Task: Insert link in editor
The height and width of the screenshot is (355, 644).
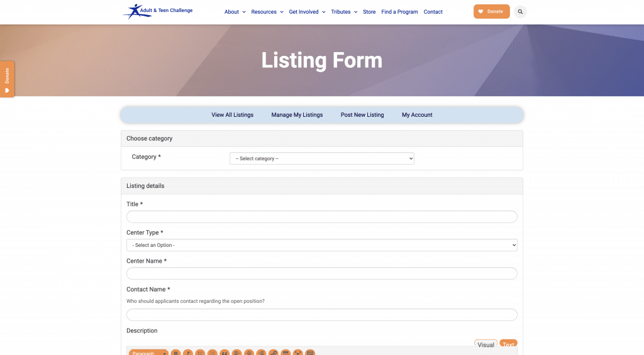Action: (x=273, y=352)
